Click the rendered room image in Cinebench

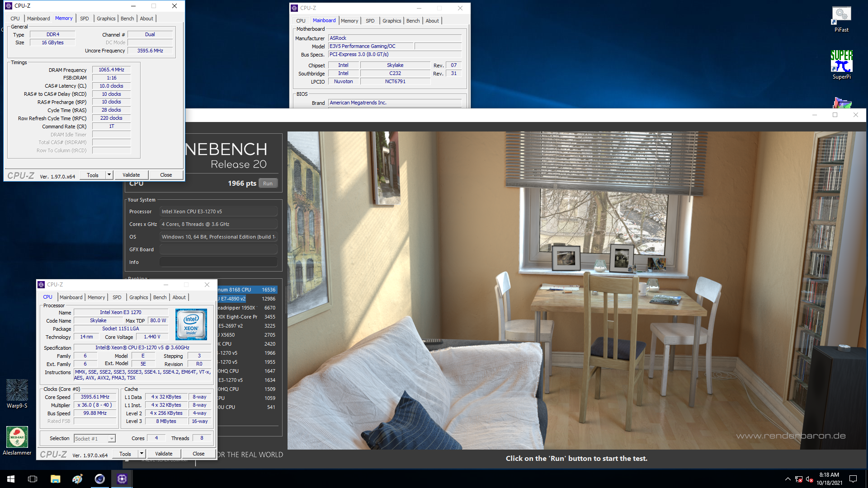(x=576, y=290)
